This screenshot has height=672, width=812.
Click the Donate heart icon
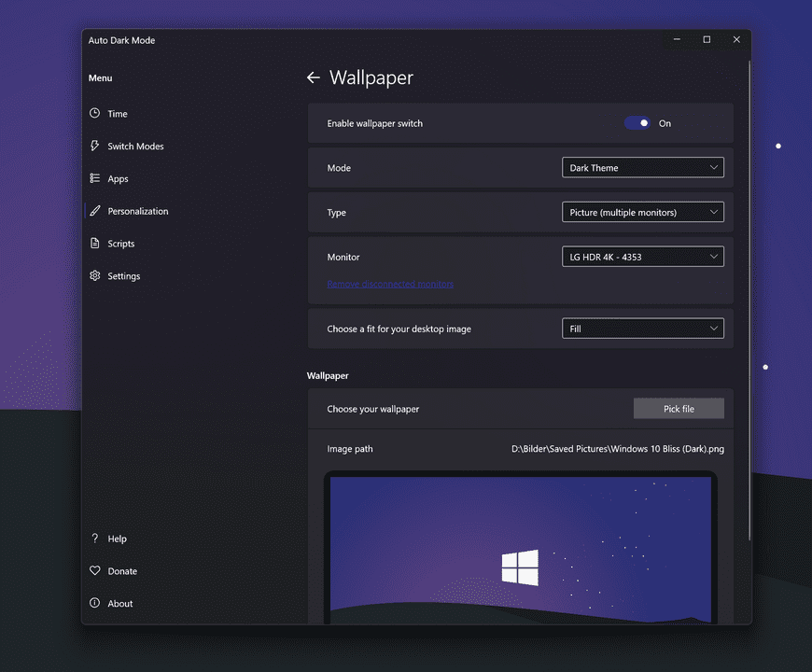pyautogui.click(x=94, y=571)
